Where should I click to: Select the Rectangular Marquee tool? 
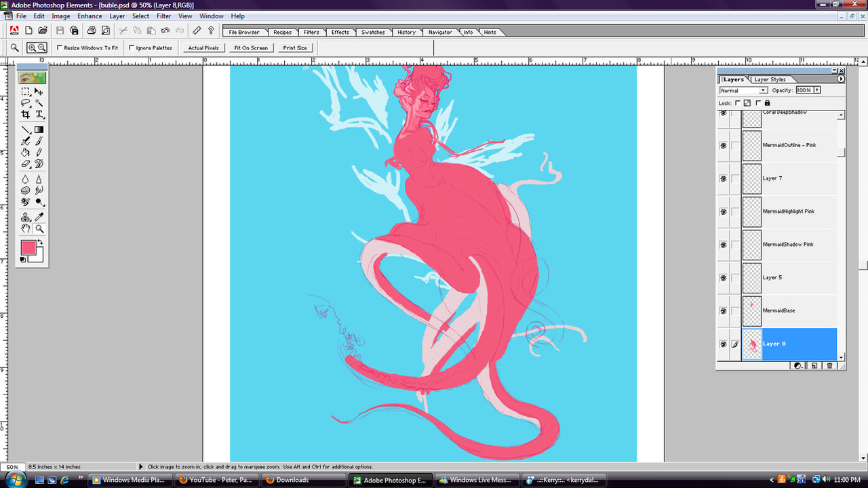(x=26, y=91)
